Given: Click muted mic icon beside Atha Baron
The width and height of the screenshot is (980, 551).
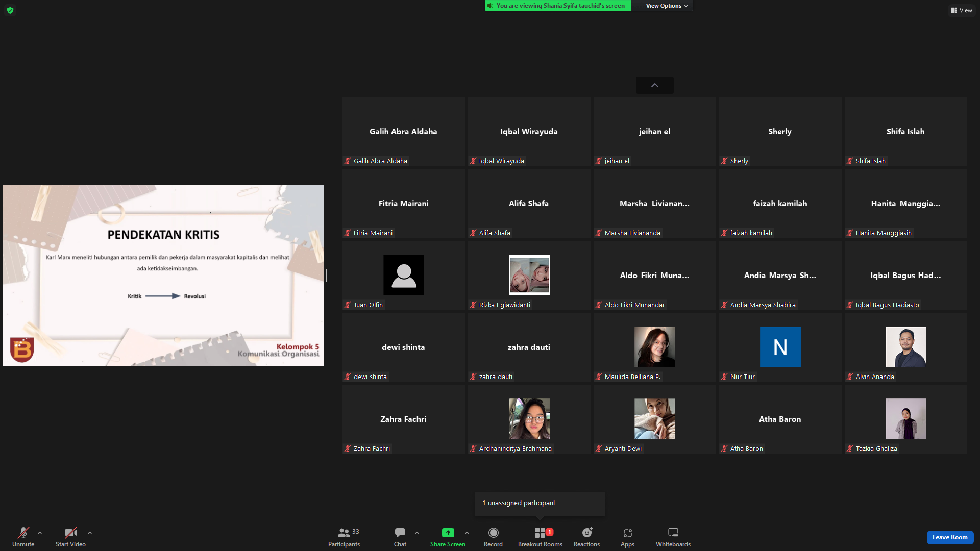Looking at the screenshot, I should [x=725, y=449].
